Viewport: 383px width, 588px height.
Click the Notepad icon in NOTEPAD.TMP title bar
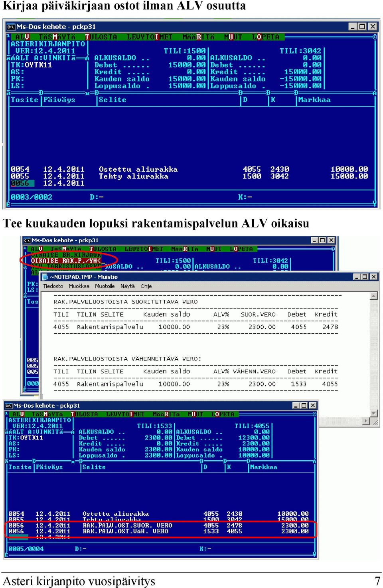pos(45,277)
